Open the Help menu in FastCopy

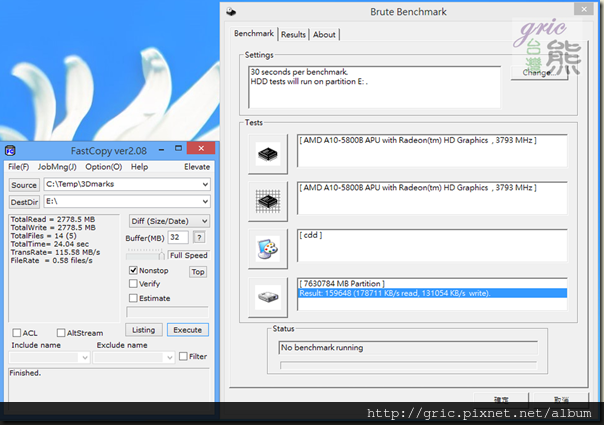pyautogui.click(x=139, y=167)
